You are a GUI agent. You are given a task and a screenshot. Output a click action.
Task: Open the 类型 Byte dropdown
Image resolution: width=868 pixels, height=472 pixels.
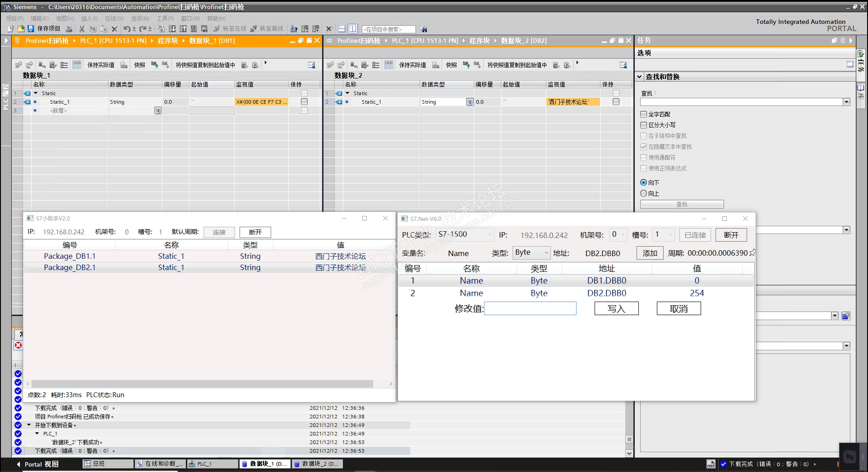[x=531, y=252]
